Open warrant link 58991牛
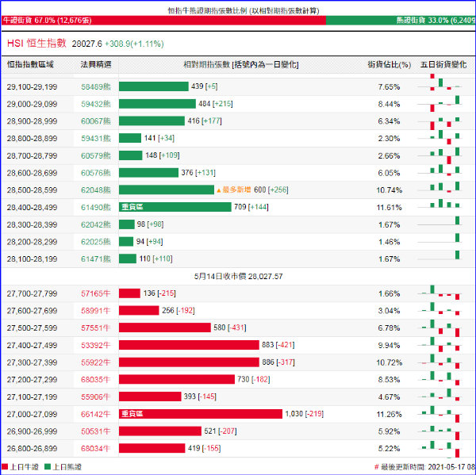This screenshot has width=476, height=475. [x=96, y=311]
